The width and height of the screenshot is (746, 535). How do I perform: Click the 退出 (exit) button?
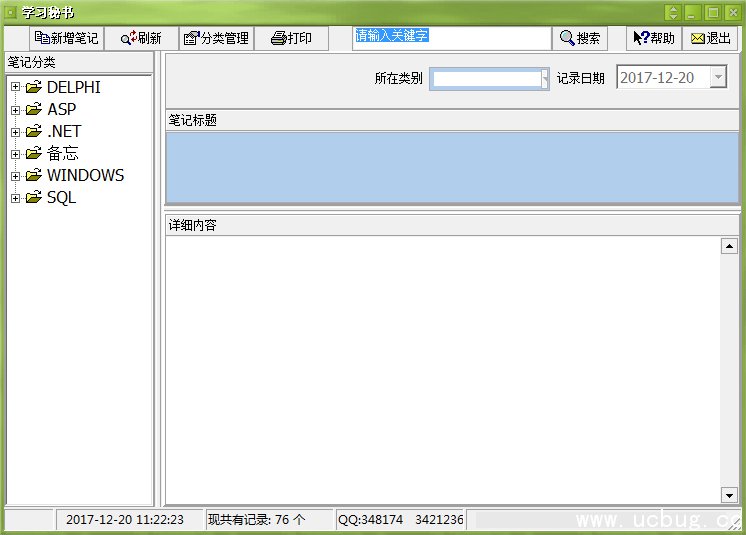[710, 38]
